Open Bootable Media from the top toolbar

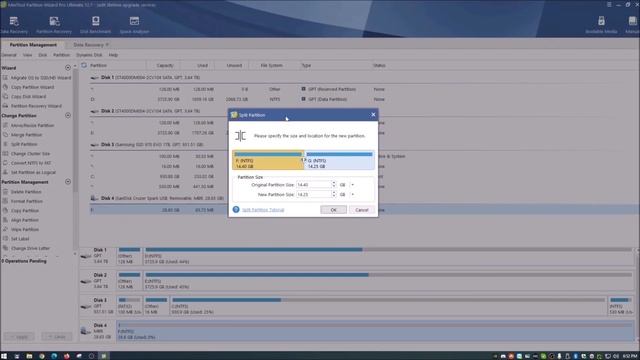[601, 24]
